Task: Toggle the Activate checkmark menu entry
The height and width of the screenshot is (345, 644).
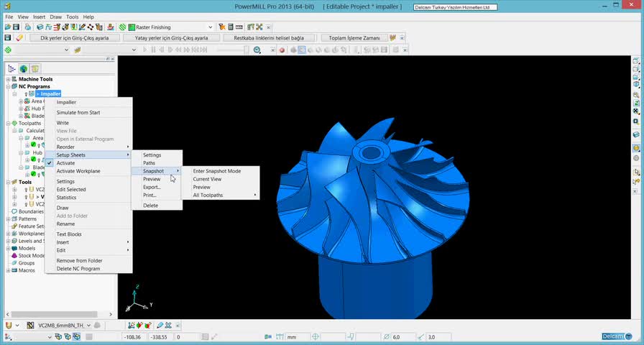Action: click(x=88, y=163)
